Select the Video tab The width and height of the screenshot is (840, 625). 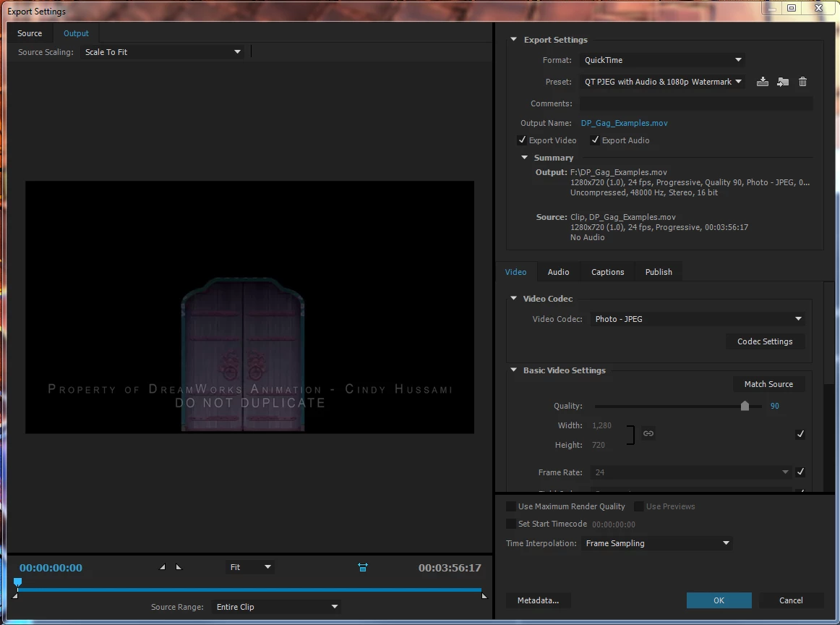tap(516, 272)
